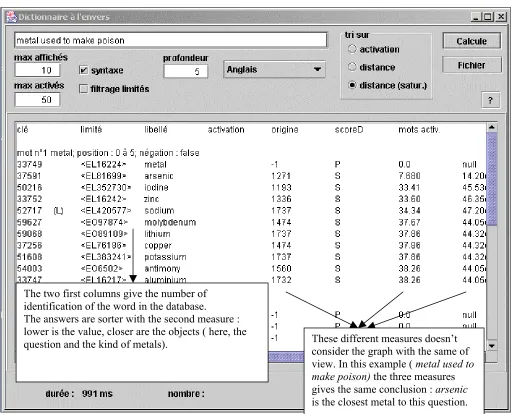Click the question mark help button

pyautogui.click(x=490, y=100)
